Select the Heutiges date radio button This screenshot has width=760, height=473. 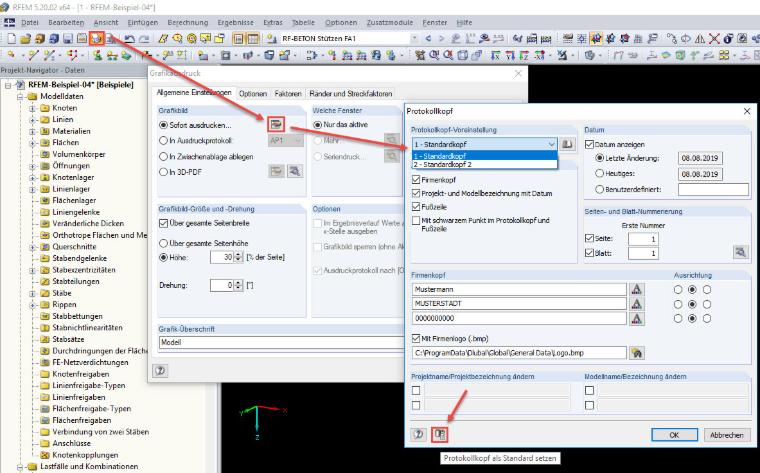pyautogui.click(x=600, y=173)
